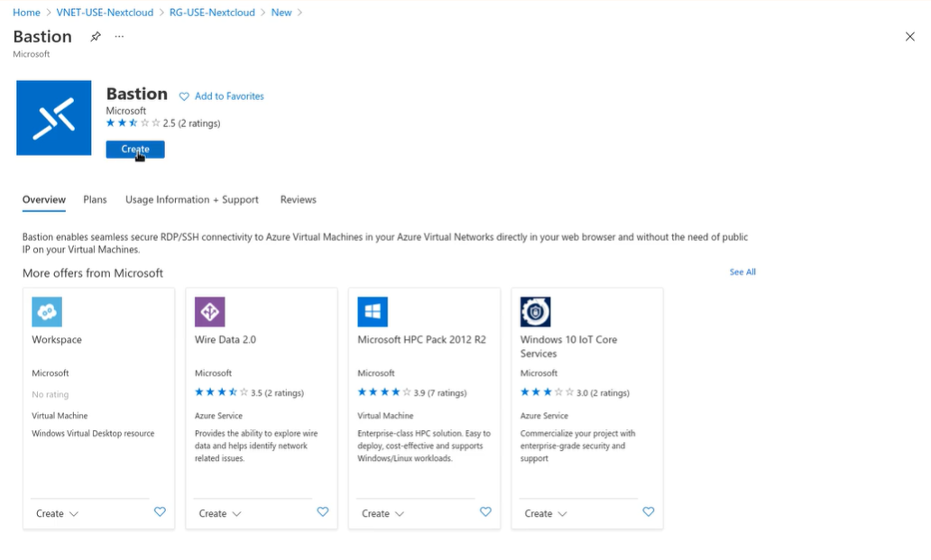Click the Workspace offer icon
The image size is (931, 560).
pyautogui.click(x=47, y=312)
